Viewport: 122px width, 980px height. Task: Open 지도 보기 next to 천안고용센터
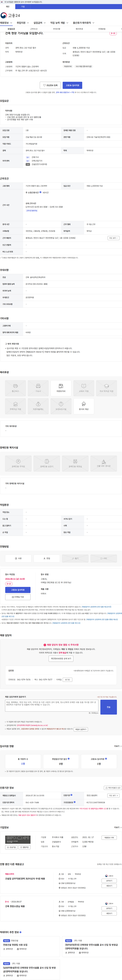pyautogui.click(x=114, y=795)
